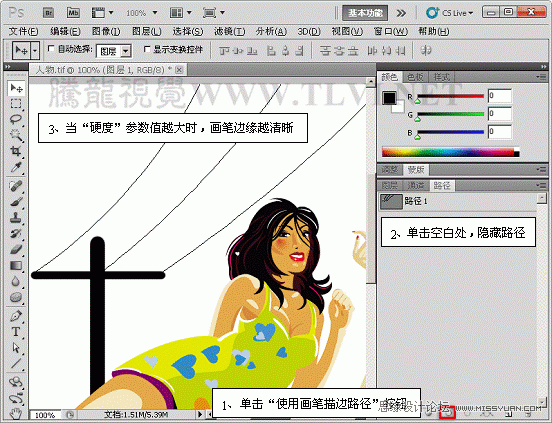This screenshot has height=423, width=552.
Task: Select the Move tool in the toolbox
Action: (17, 88)
